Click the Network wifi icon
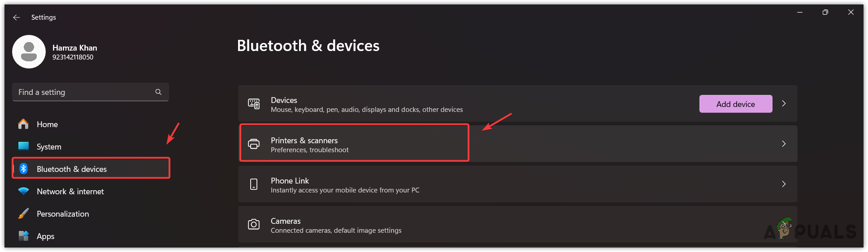Screen dimensions: 868x252 pyautogui.click(x=23, y=191)
